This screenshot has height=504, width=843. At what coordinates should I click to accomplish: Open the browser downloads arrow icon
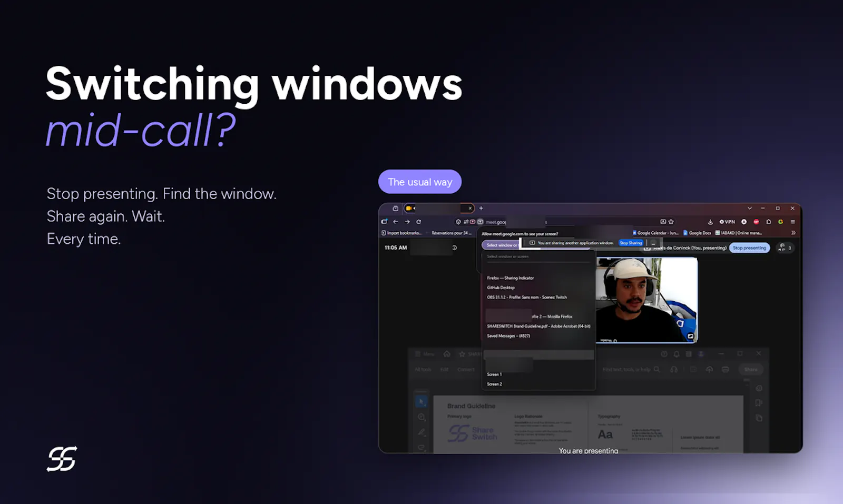(x=710, y=222)
